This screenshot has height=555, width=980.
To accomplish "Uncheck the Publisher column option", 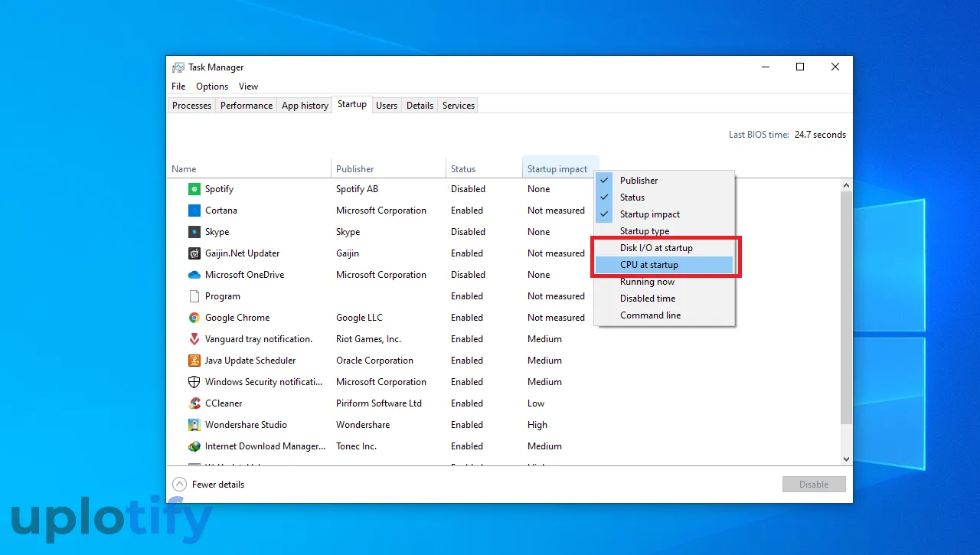I will [665, 181].
